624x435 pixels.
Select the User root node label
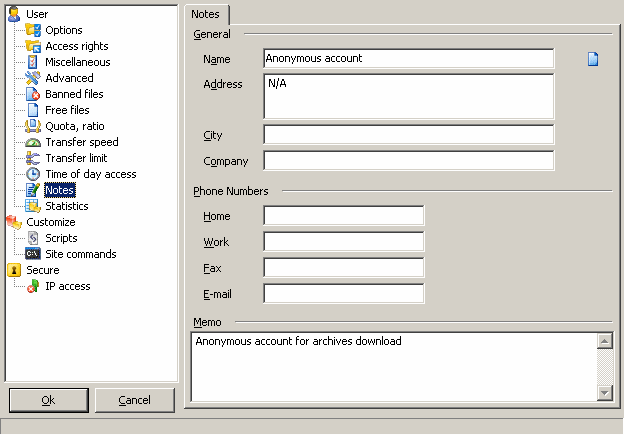[x=37, y=14]
